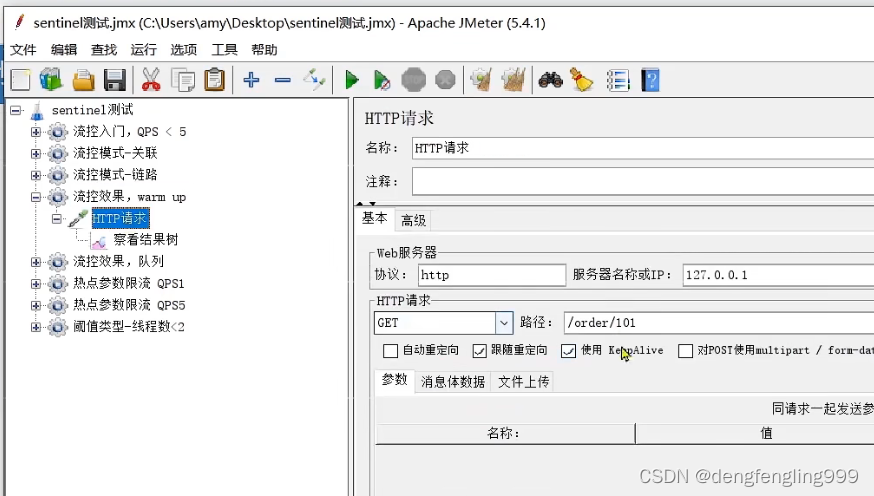Click the 名称： parameter column header
Screen dimensions: 874x496
coord(505,434)
